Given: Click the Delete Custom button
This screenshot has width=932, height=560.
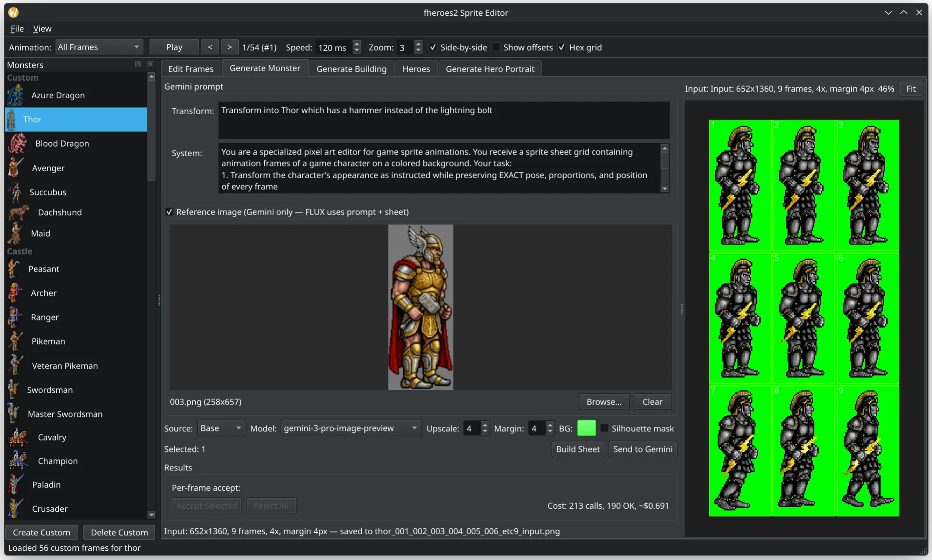Looking at the screenshot, I should coord(119,532).
